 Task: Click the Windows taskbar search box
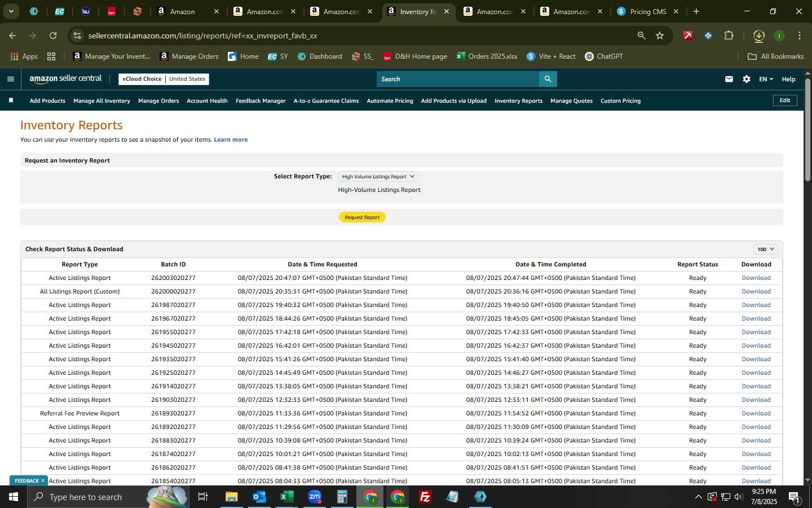pyautogui.click(x=108, y=497)
